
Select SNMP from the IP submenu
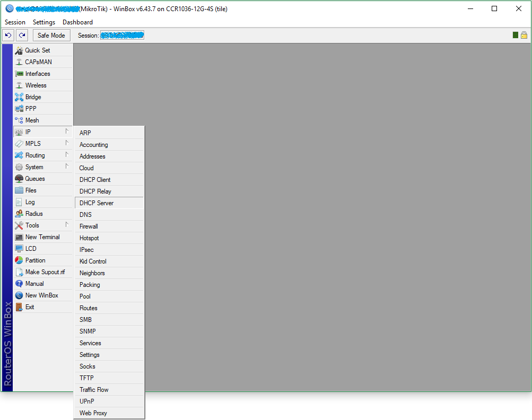109,331
